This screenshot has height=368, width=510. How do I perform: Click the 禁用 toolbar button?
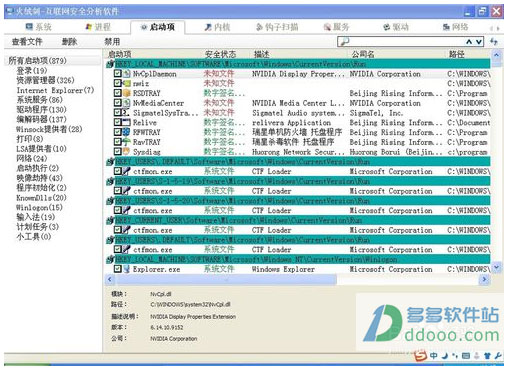112,42
